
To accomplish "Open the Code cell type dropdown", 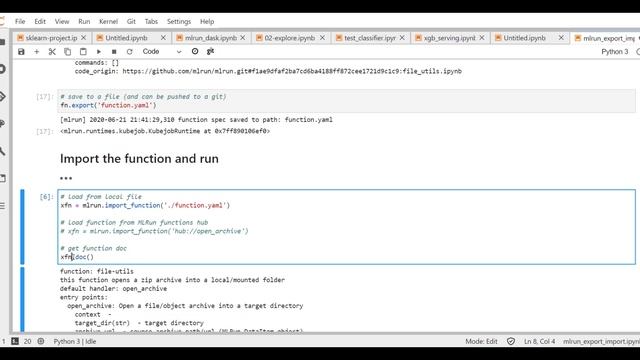I will (x=162, y=51).
